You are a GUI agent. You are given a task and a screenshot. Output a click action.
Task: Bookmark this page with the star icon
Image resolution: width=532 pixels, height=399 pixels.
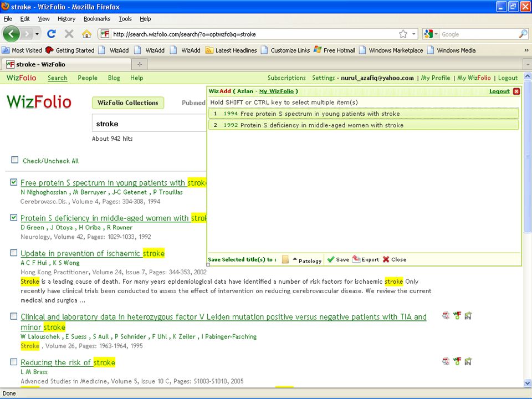point(403,34)
